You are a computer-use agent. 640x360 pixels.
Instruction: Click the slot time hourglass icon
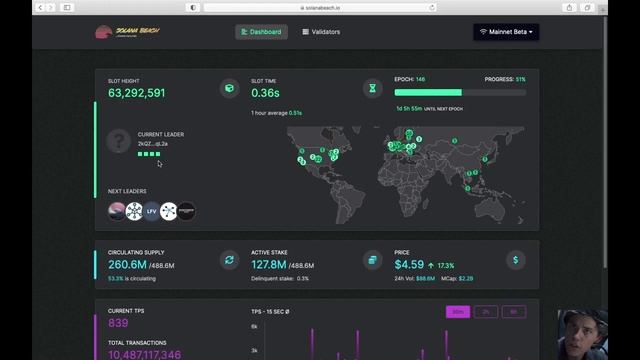pyautogui.click(x=372, y=88)
